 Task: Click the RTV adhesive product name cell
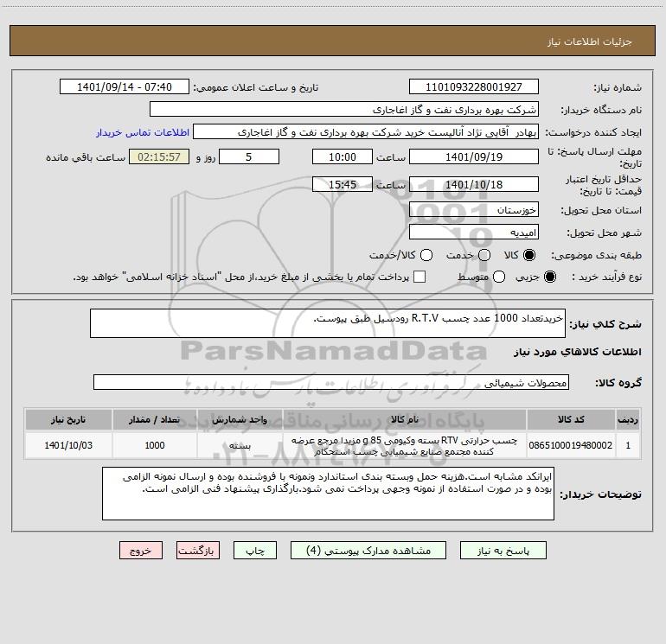(405, 445)
